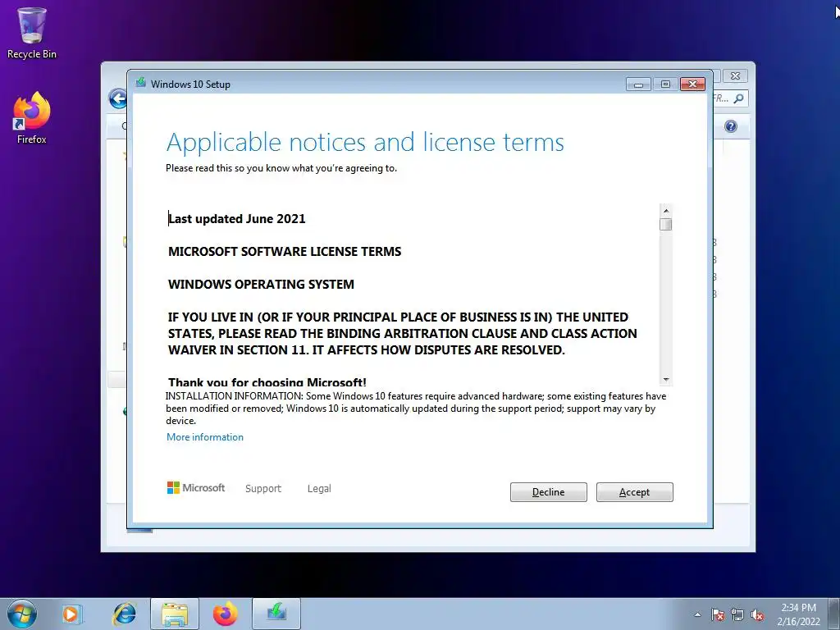Decline the license terms
The width and height of the screenshot is (840, 630).
click(548, 492)
